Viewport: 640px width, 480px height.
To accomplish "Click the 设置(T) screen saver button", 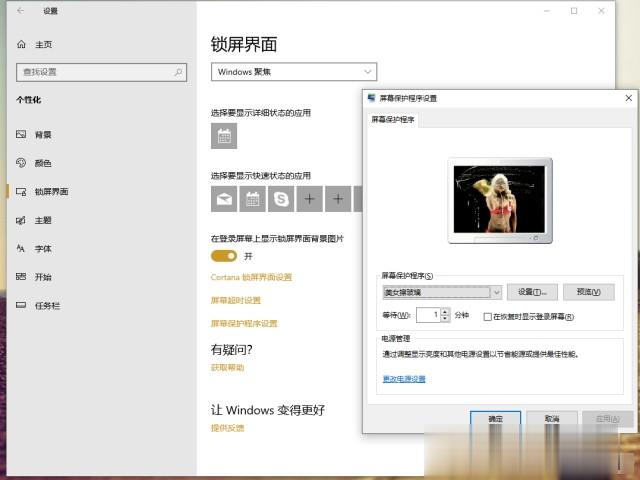I will (532, 292).
